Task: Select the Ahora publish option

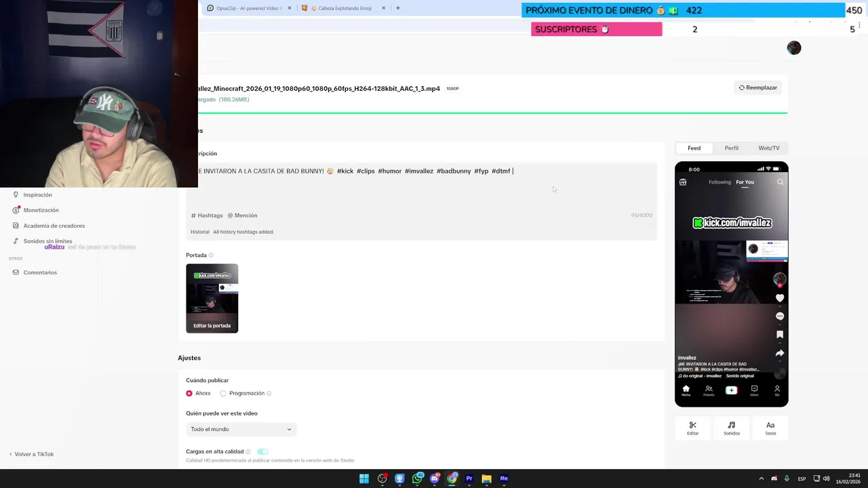Action: click(198, 393)
